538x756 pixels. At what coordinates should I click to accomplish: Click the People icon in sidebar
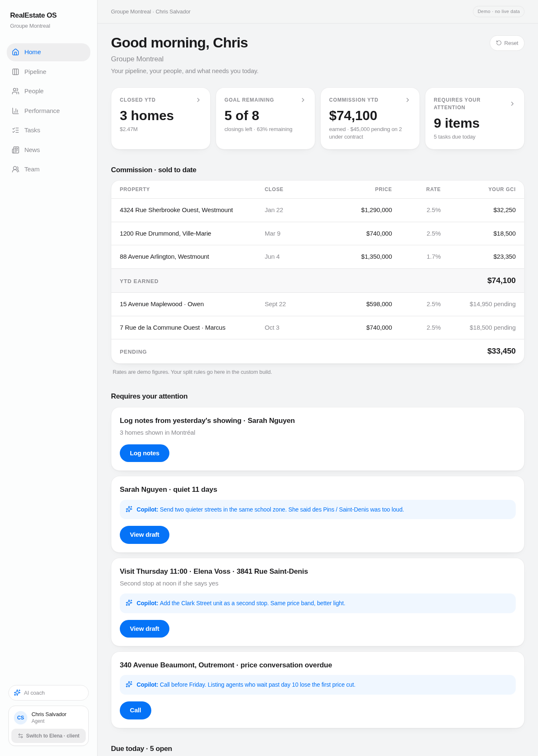(x=16, y=91)
